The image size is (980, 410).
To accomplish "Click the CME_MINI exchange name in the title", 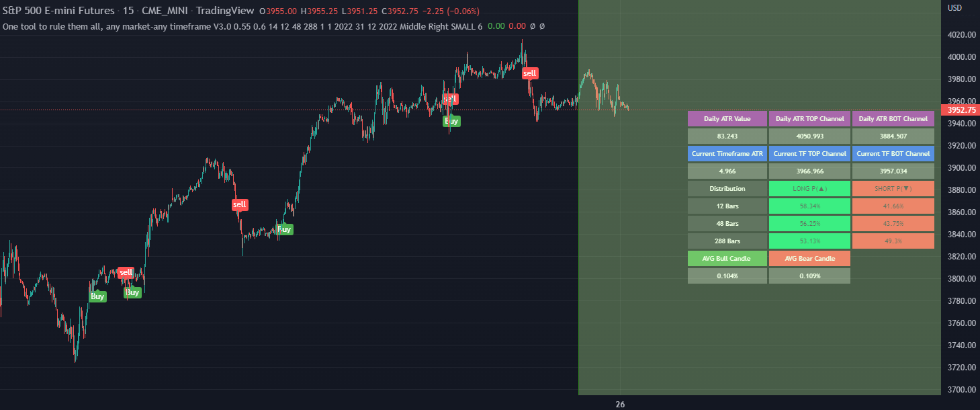I will 165,11.
